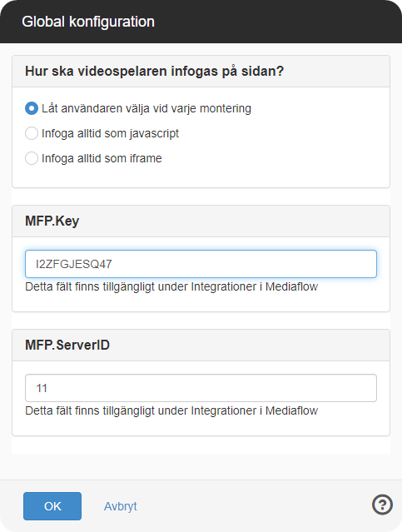This screenshot has height=532, width=402.
Task: Click the 'Låt användaren välja vid varje montering' label text
Action: pyautogui.click(x=146, y=108)
